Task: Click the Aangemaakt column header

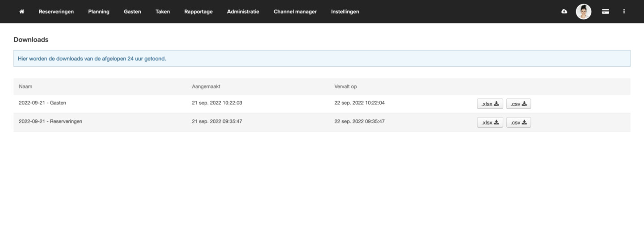Action: (x=206, y=86)
